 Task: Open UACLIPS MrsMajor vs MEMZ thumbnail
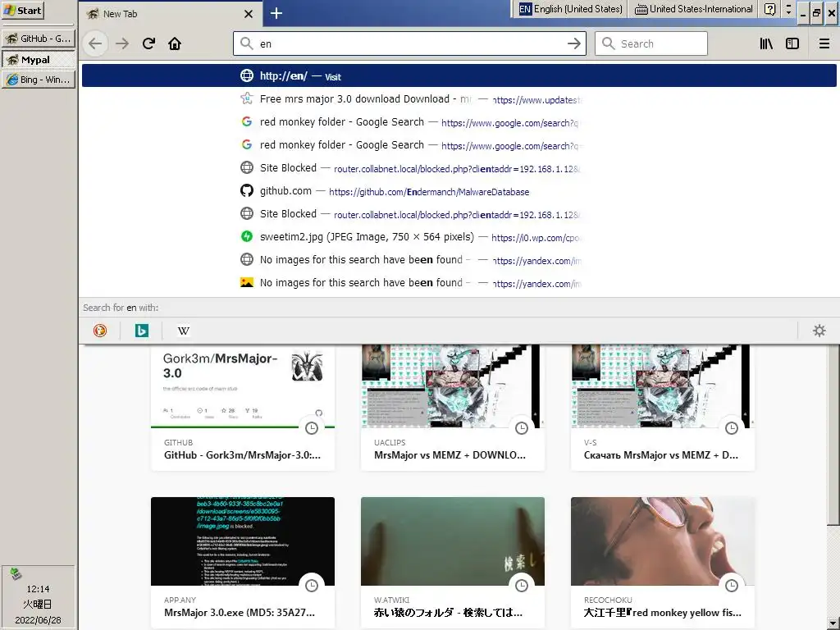click(453, 386)
